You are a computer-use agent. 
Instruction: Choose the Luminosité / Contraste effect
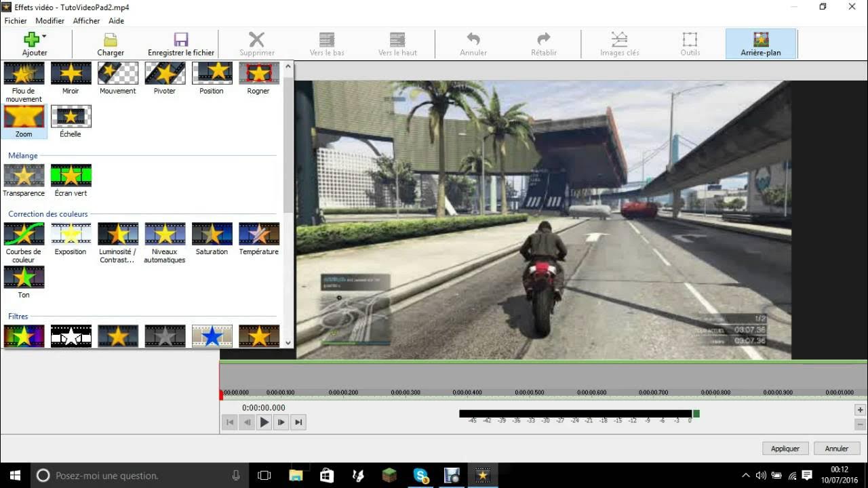pyautogui.click(x=118, y=243)
